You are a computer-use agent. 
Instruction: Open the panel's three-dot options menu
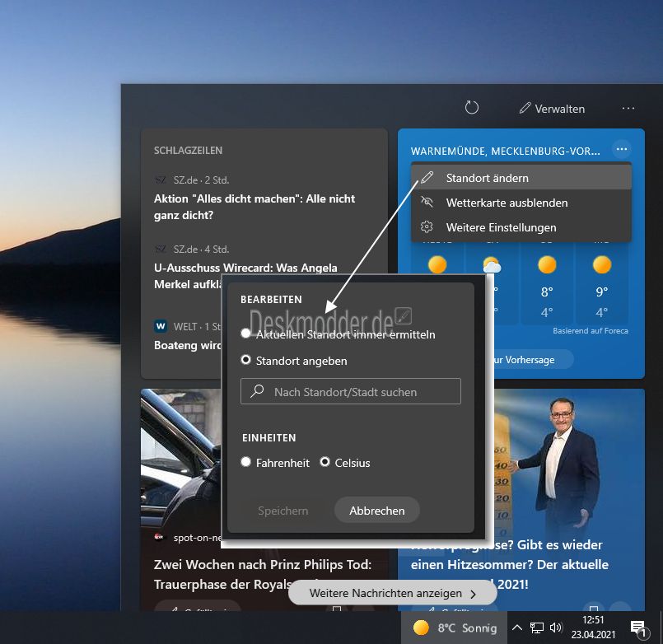click(x=628, y=109)
